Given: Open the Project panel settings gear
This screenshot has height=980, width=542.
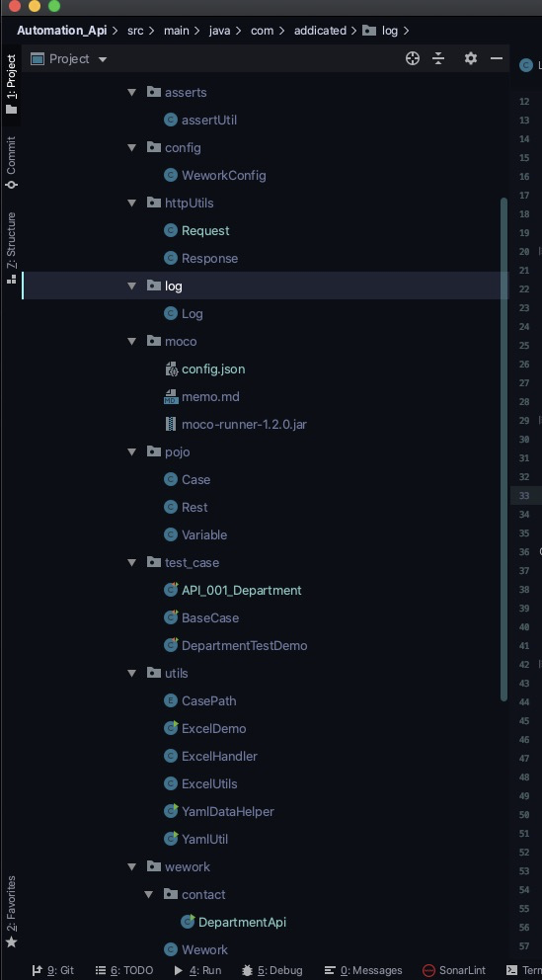Looking at the screenshot, I should click(470, 58).
